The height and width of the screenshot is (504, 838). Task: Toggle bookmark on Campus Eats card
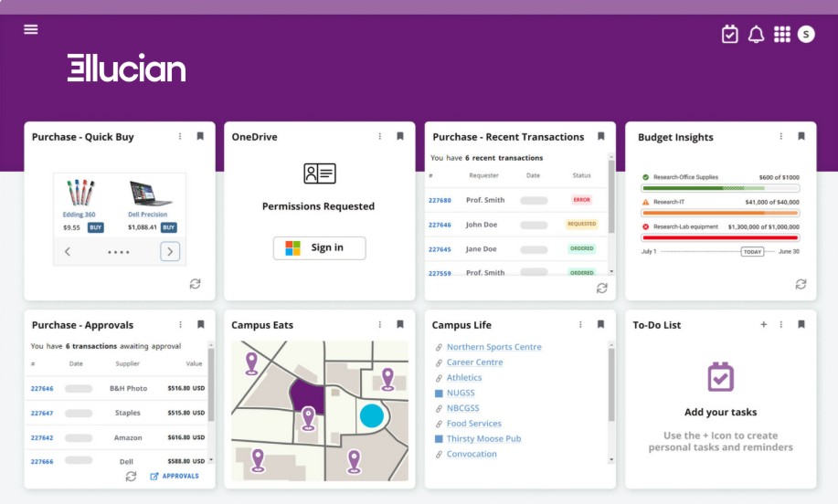399,324
